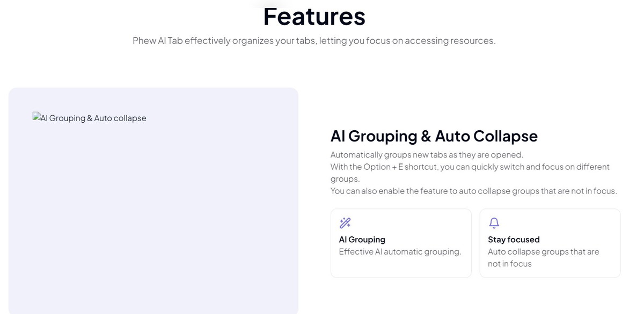Click the 'not in focus' line in Stay focused card
This screenshot has height=314, width=644.
pyautogui.click(x=510, y=264)
